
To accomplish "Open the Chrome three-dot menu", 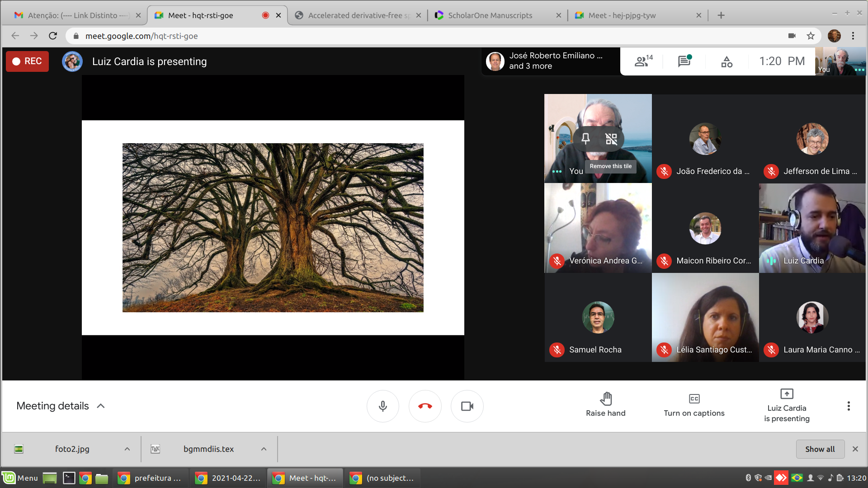I will pyautogui.click(x=853, y=36).
